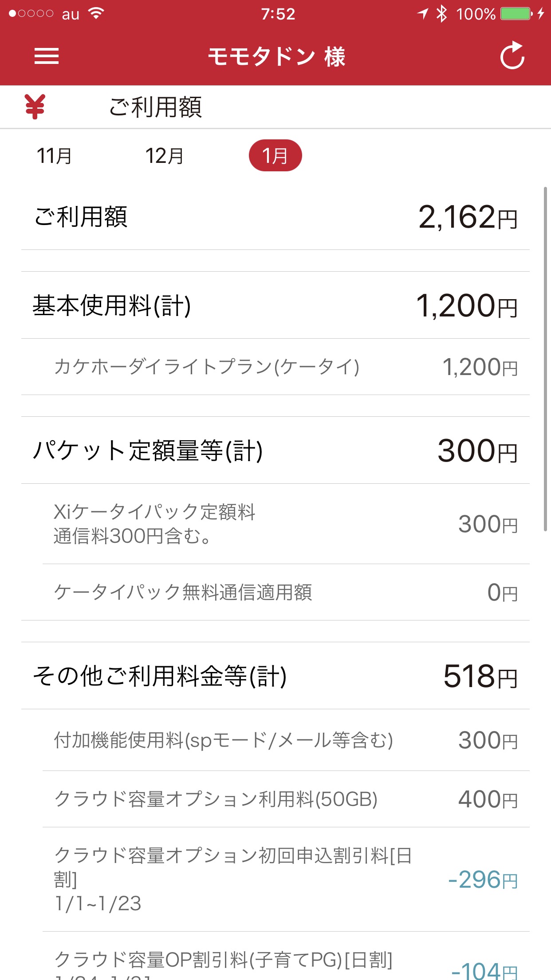This screenshot has height=980, width=551.
Task: Tap the location arrow status icon
Action: (x=423, y=14)
